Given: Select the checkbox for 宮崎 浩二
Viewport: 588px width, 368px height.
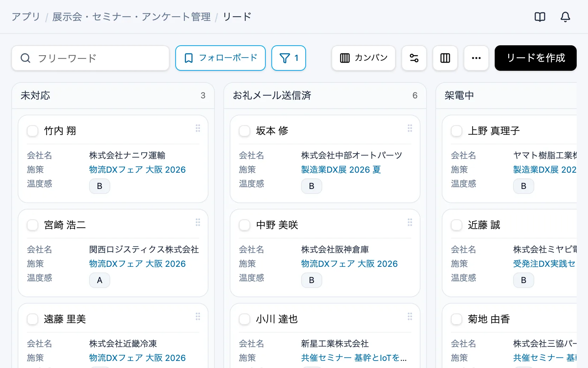Looking at the screenshot, I should pos(33,225).
